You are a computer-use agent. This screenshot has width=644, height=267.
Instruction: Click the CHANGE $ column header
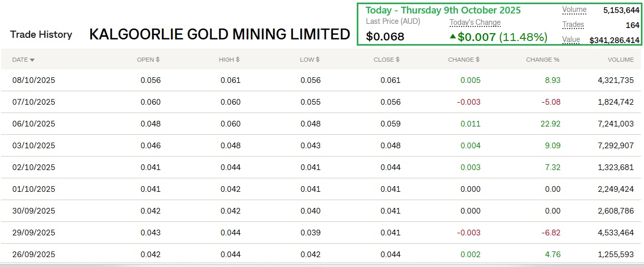pos(463,60)
